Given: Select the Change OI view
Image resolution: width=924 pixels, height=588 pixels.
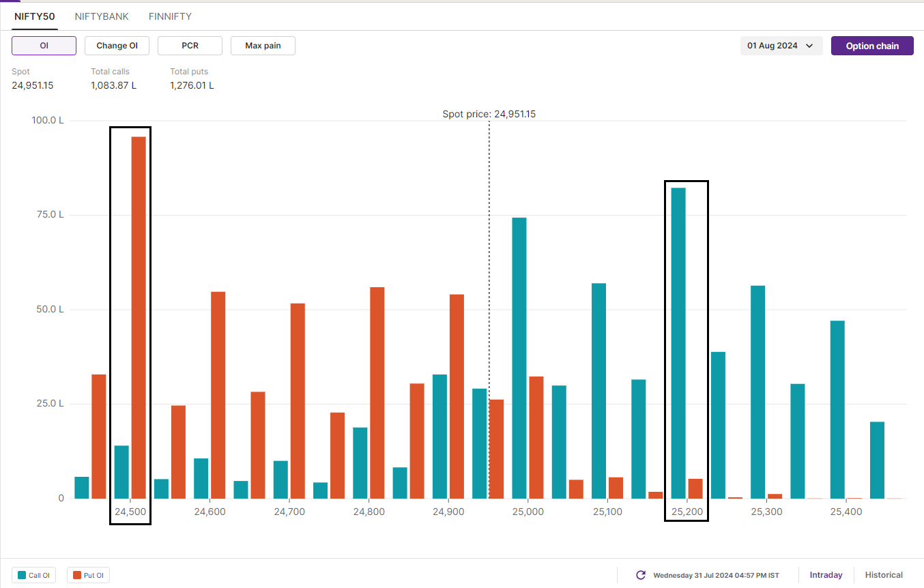Looking at the screenshot, I should (117, 46).
